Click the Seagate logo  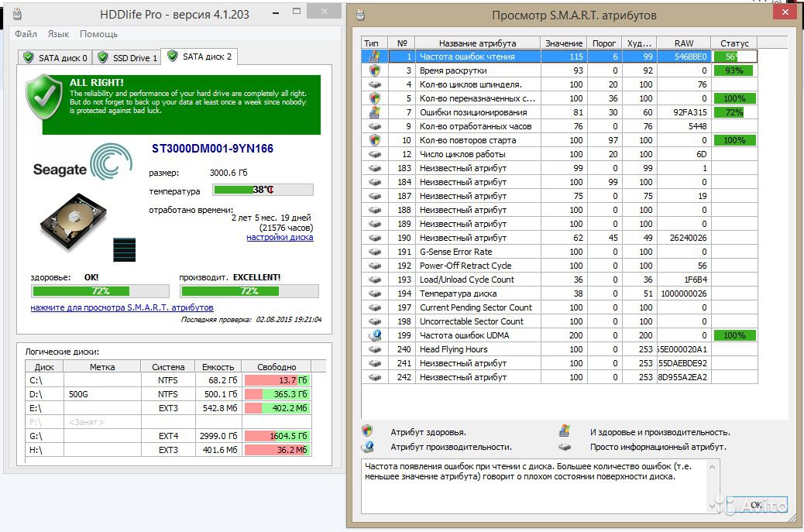[x=83, y=163]
